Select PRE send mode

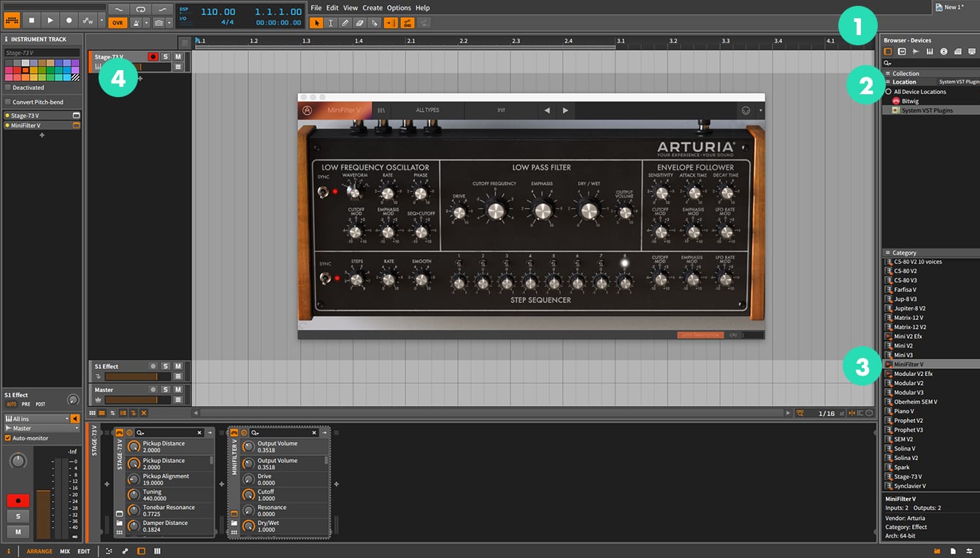[26, 404]
